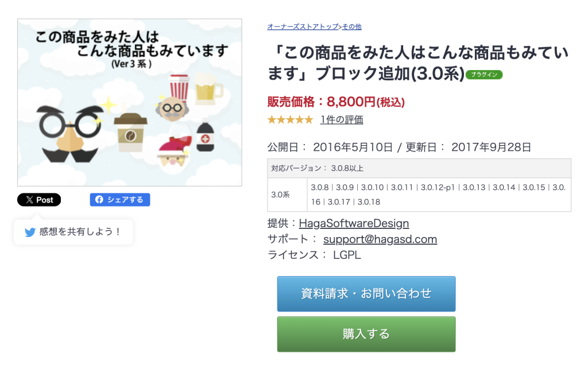Click the green 購入する button
Viewport: 588px width, 369px height.
tap(366, 334)
